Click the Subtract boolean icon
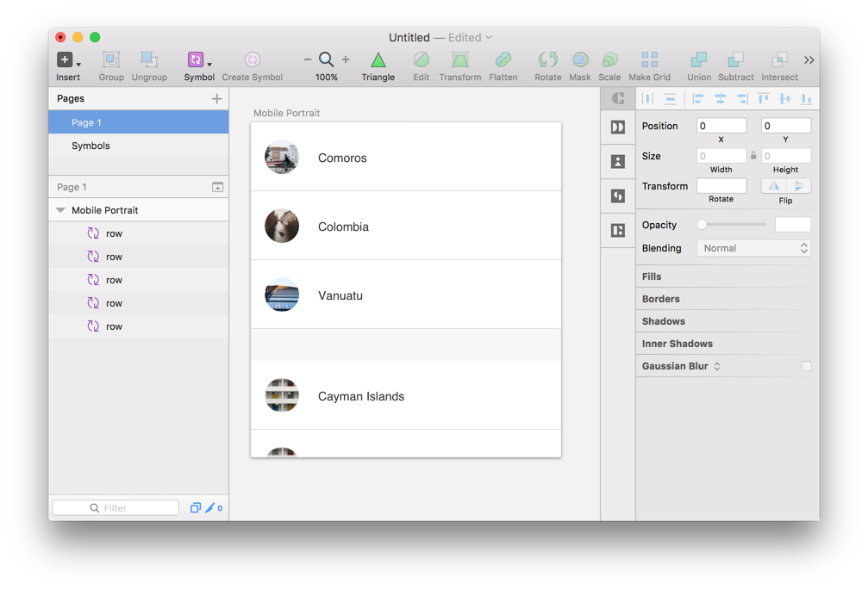Viewport: 868px width, 590px height. (736, 59)
